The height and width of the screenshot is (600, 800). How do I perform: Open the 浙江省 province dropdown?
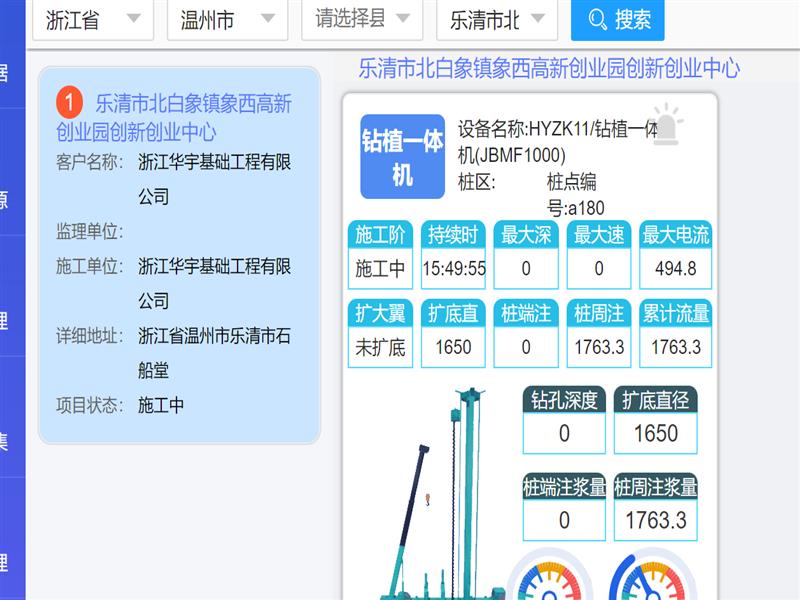click(x=93, y=20)
